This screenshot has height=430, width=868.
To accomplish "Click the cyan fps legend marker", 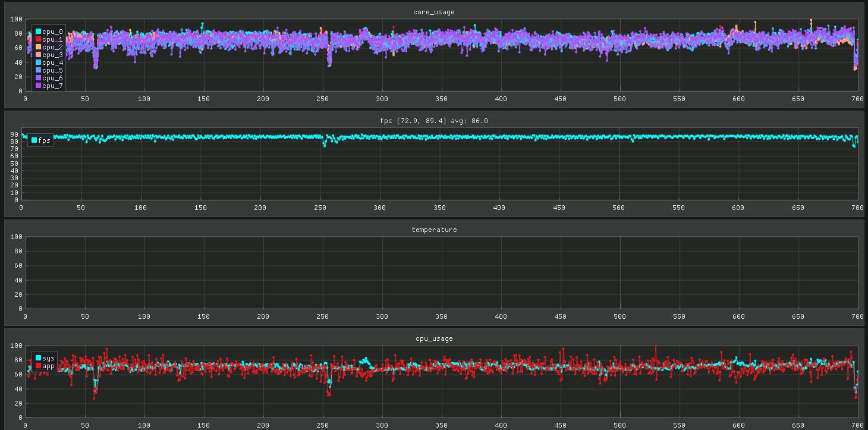I will pos(34,140).
